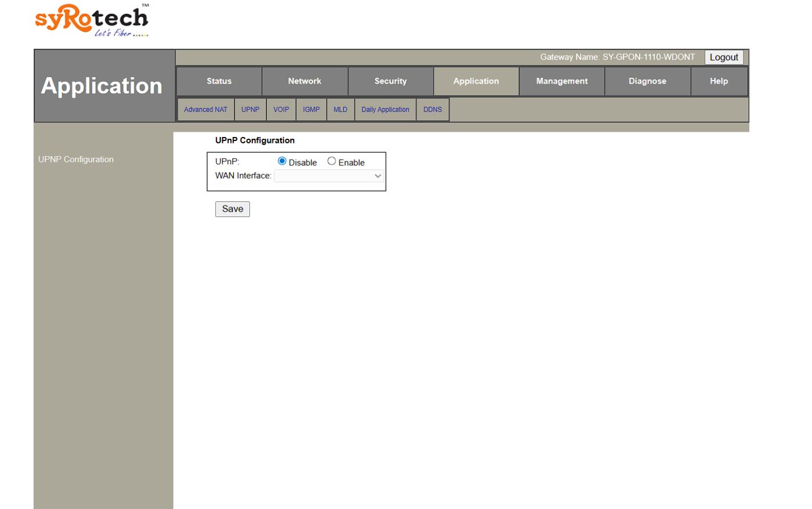Go to the IGMP configuration page
812x509 pixels.
(311, 109)
